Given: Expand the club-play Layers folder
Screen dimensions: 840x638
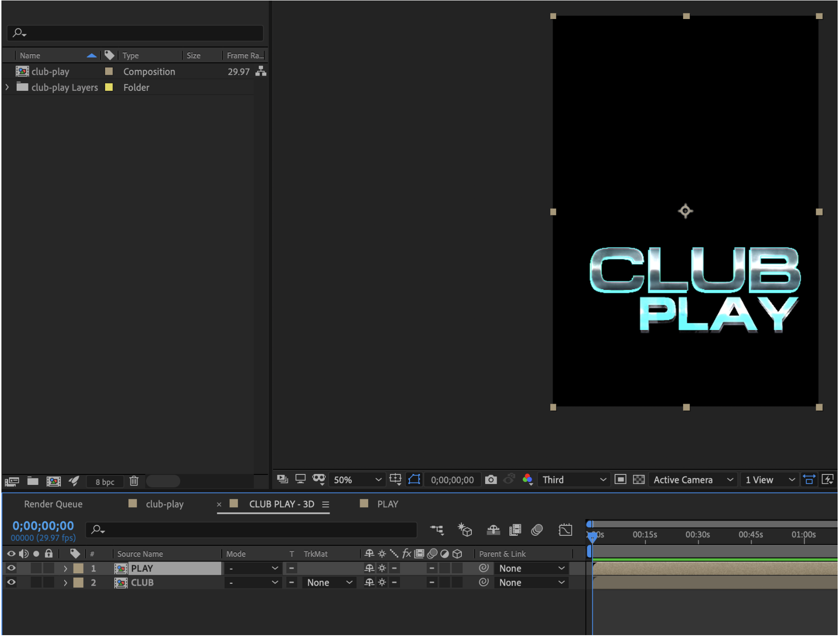Looking at the screenshot, I should 7,87.
